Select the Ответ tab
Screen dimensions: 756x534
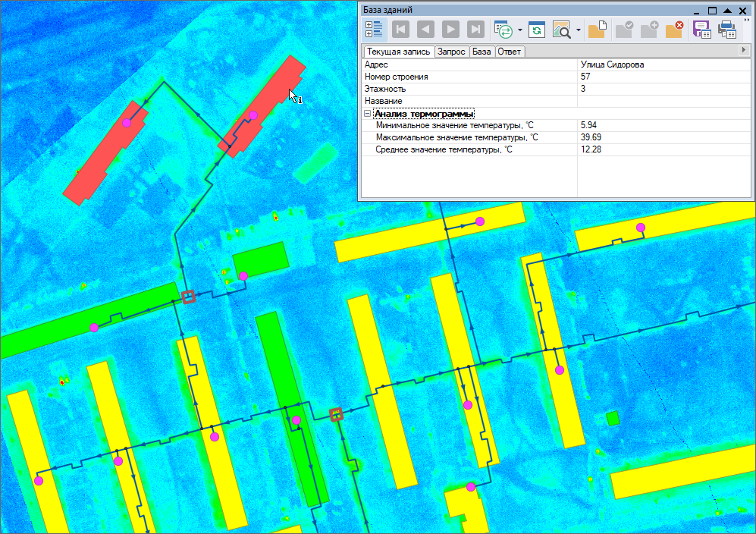(x=510, y=52)
